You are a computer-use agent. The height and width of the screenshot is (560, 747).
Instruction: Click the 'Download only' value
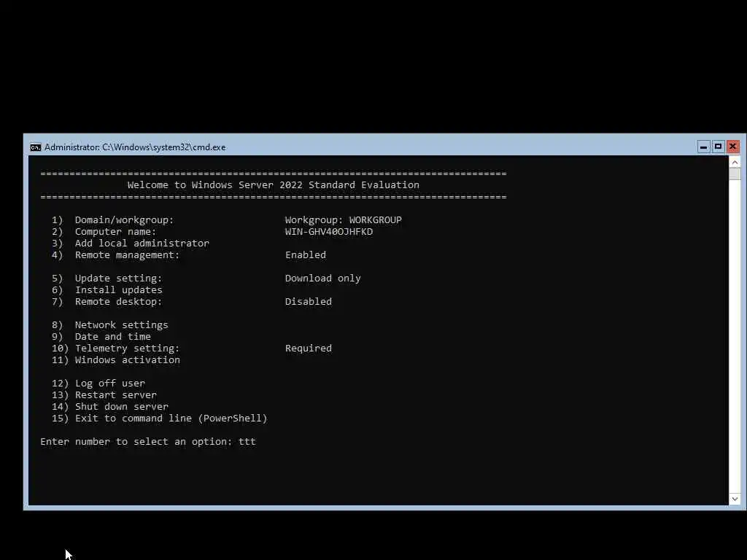pyautogui.click(x=322, y=279)
